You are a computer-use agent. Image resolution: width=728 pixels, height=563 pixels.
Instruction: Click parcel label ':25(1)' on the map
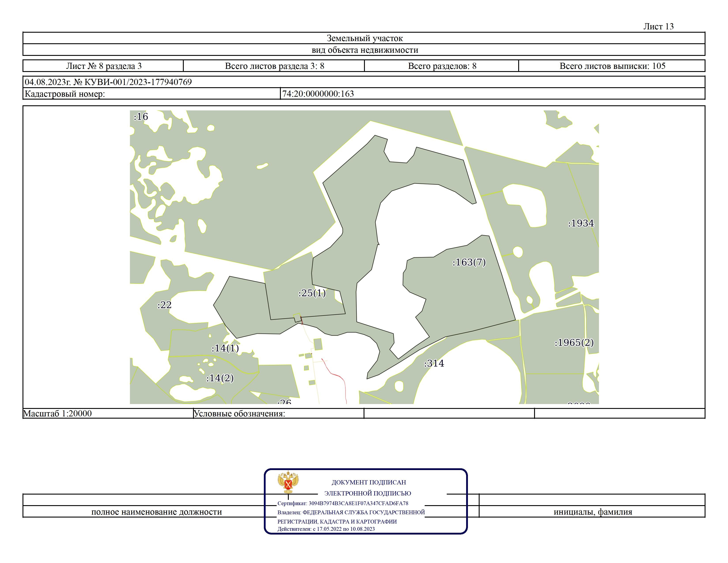pos(312,293)
